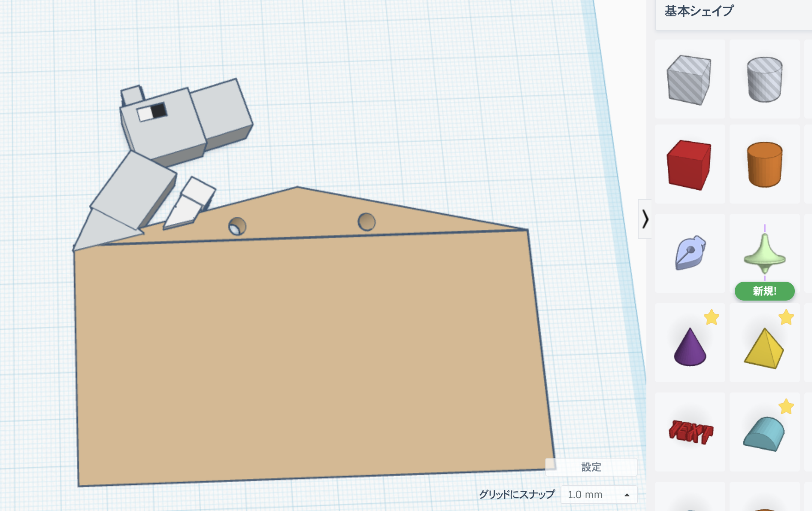
Task: Select the right round hole on envelope flap
Action: point(367,222)
